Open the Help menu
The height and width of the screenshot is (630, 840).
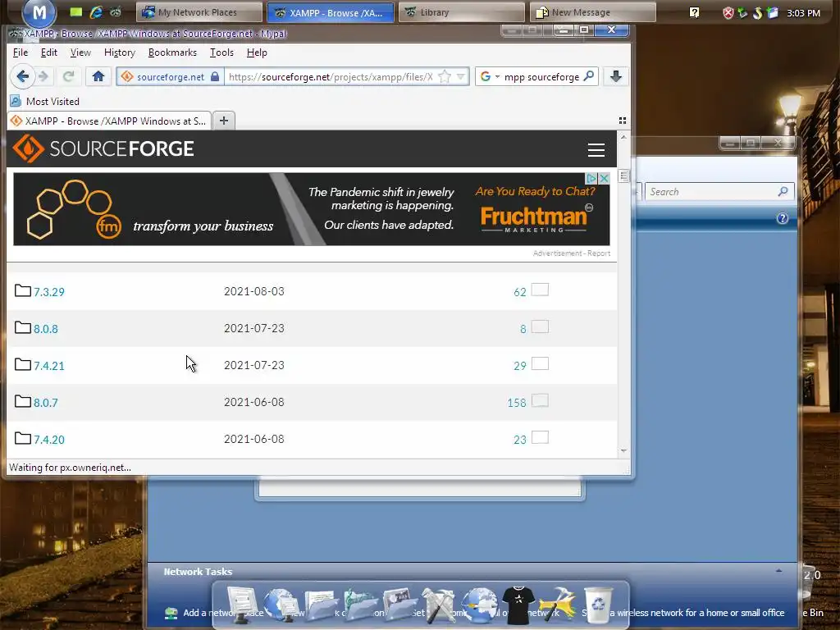(x=257, y=52)
